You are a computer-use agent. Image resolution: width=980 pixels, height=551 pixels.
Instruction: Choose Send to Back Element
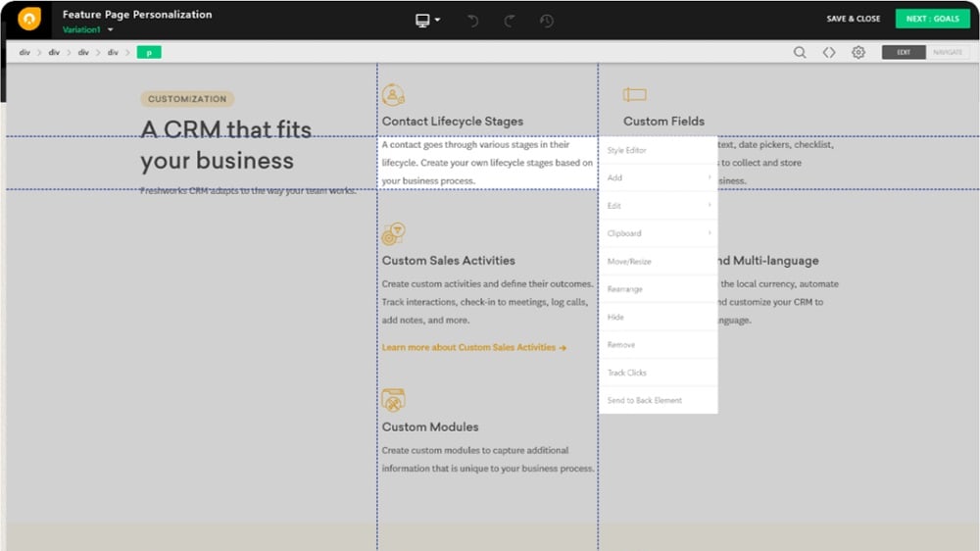point(659,400)
